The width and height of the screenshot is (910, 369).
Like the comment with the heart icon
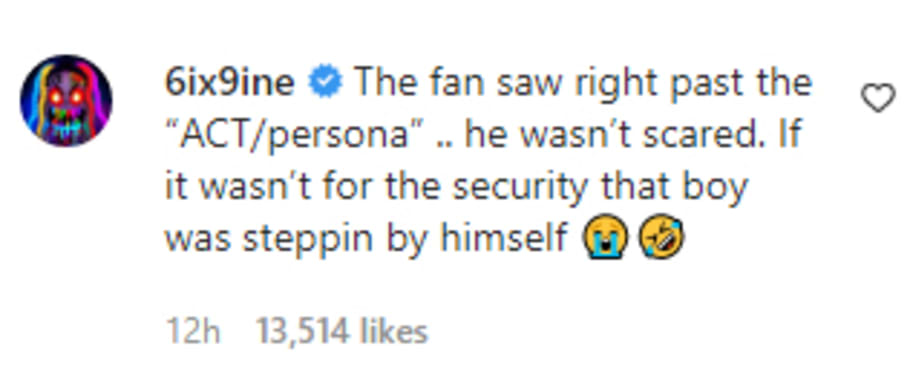pos(878,99)
